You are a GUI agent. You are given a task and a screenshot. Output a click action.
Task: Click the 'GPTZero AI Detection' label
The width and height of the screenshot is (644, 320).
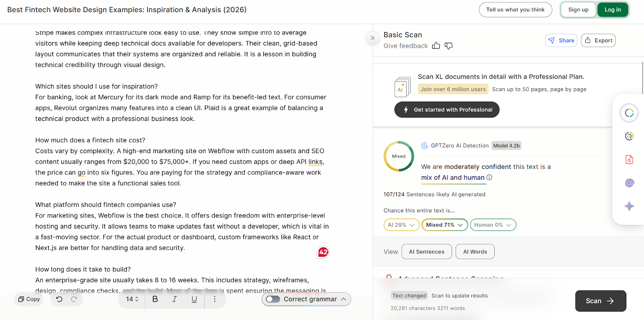pos(460,145)
